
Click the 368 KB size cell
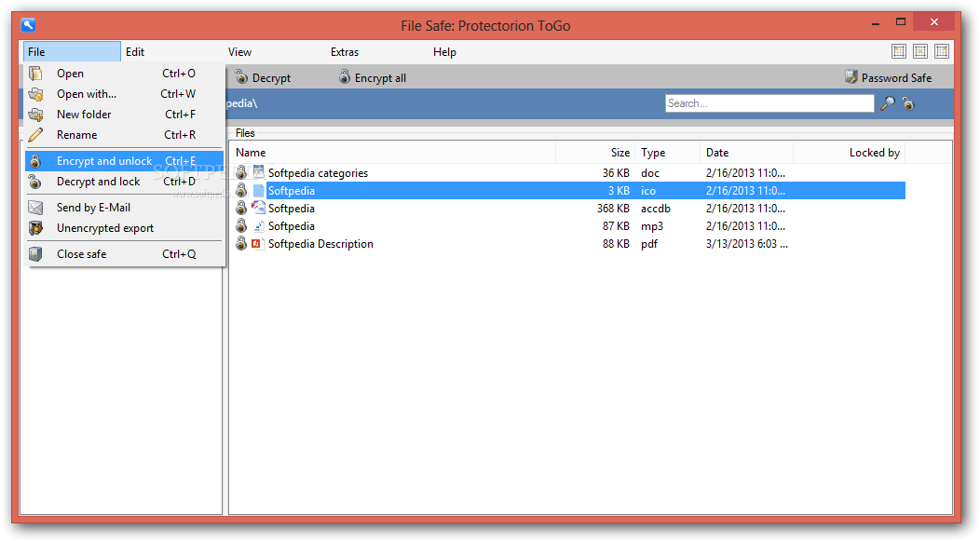(613, 209)
